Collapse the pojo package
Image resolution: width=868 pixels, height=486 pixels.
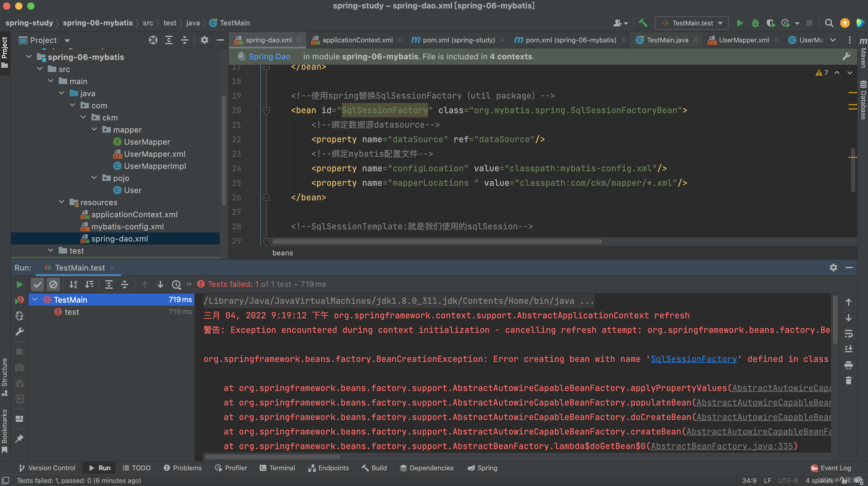94,178
